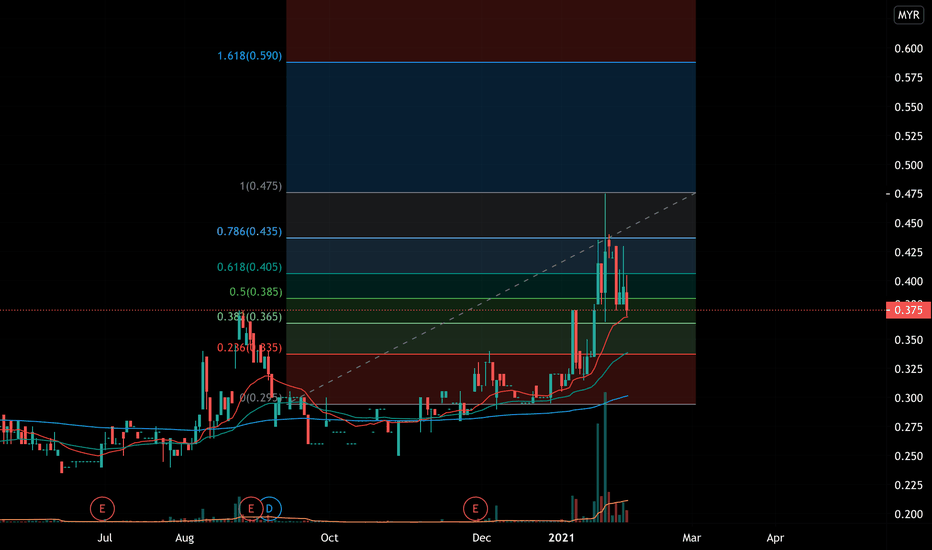Image resolution: width=932 pixels, height=550 pixels.
Task: Click the Mar label on time axis
Action: [691, 538]
